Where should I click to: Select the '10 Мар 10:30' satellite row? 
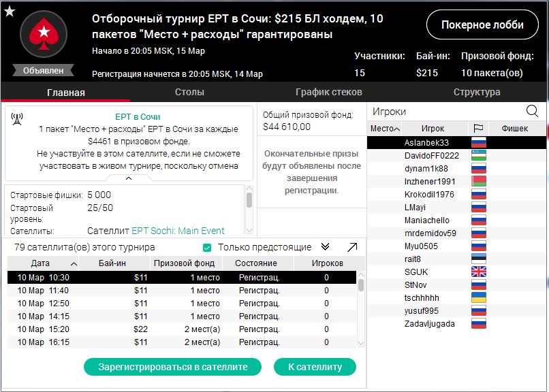(182, 277)
